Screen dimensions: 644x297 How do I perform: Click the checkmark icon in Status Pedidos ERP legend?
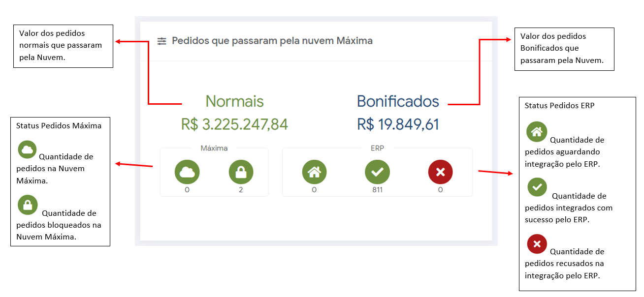click(x=537, y=187)
